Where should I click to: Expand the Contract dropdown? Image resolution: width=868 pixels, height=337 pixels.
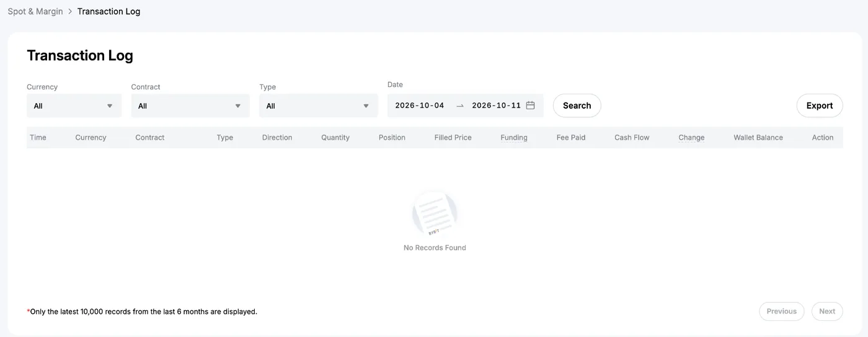[x=190, y=106]
